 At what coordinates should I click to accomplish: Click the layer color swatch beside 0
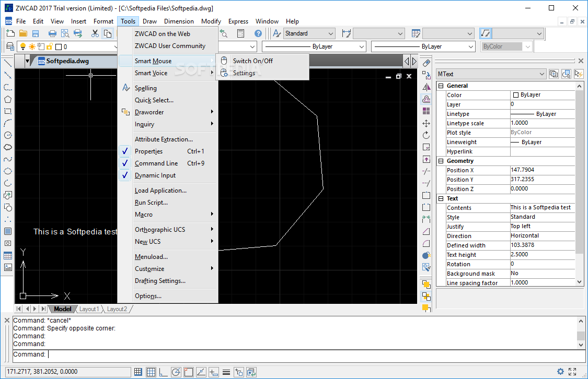point(59,47)
